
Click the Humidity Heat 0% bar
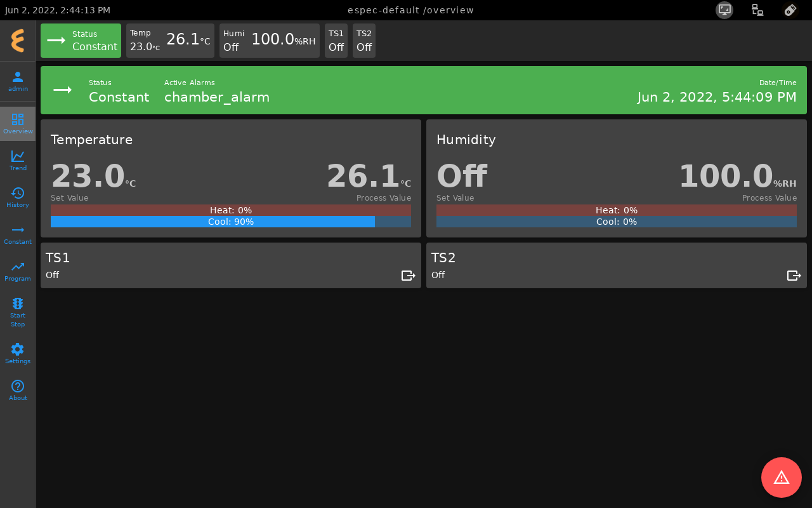617,210
